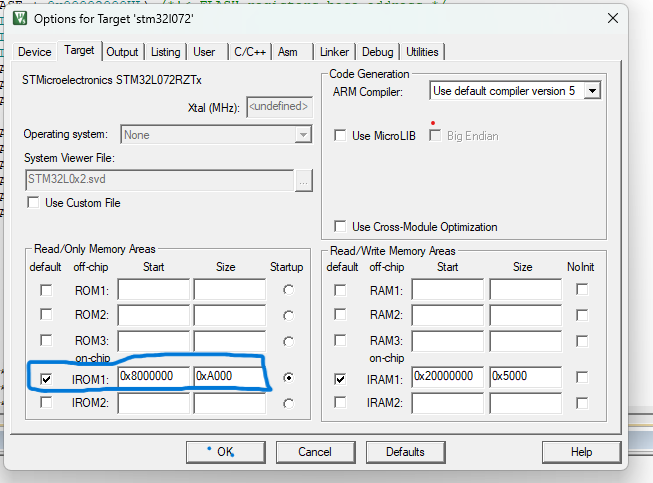Enable NoInit for RAM2
Image resolution: width=653 pixels, height=483 pixels.
582,315
